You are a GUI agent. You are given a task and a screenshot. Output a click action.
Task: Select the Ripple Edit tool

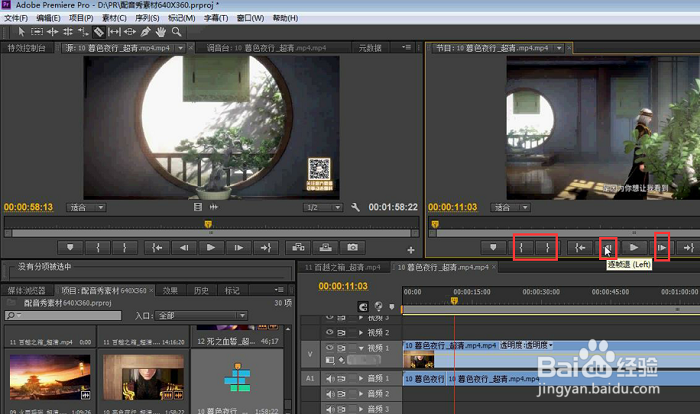pyautogui.click(x=52, y=32)
